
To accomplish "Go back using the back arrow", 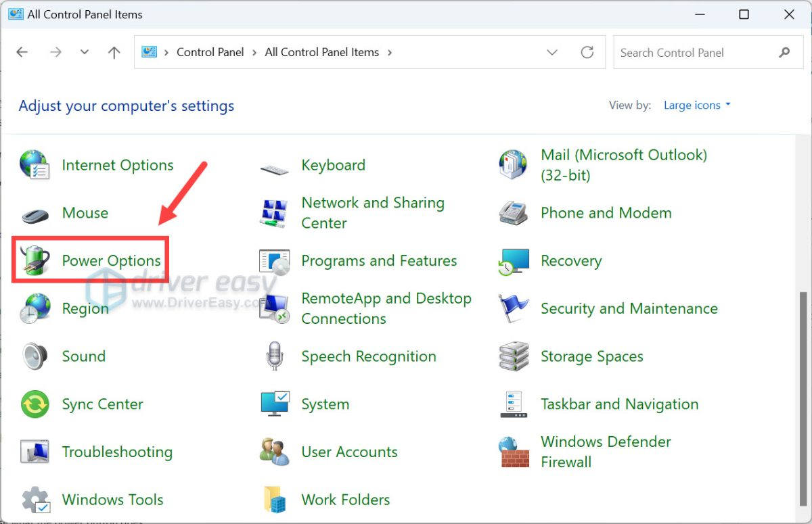I will 22,52.
